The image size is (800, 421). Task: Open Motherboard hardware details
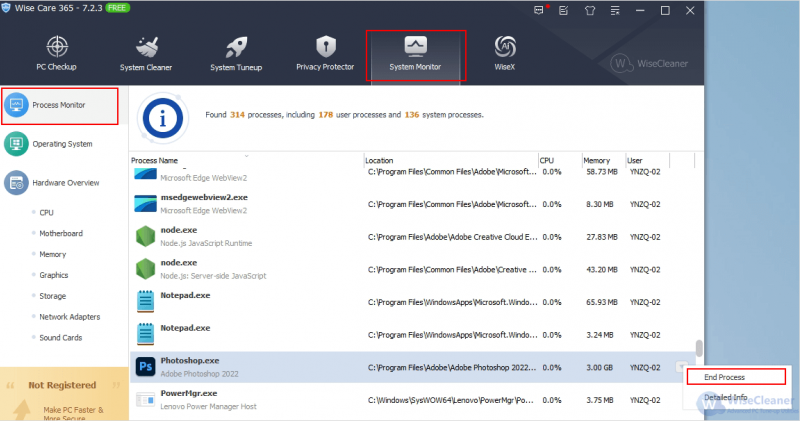pos(61,233)
